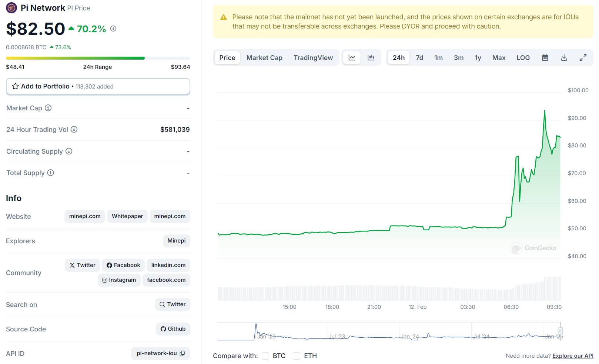Open price change info icon next to 70.2%
The height and width of the screenshot is (364, 599).
(x=113, y=29)
